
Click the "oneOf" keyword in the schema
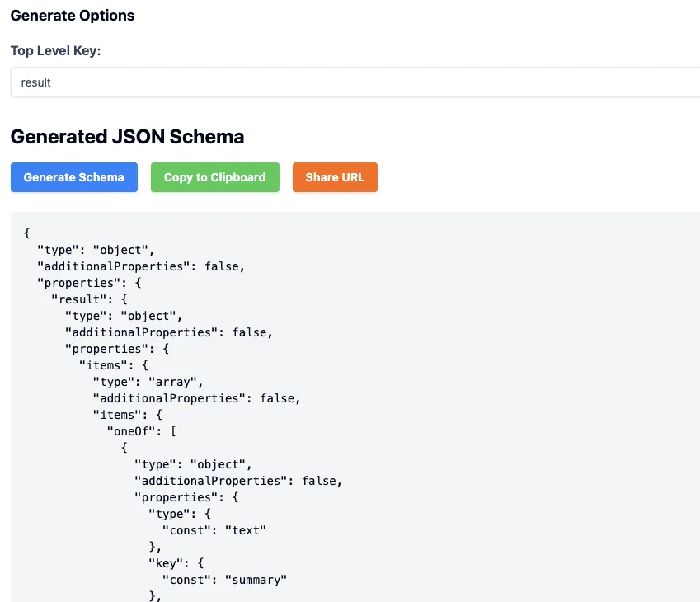(x=132, y=430)
